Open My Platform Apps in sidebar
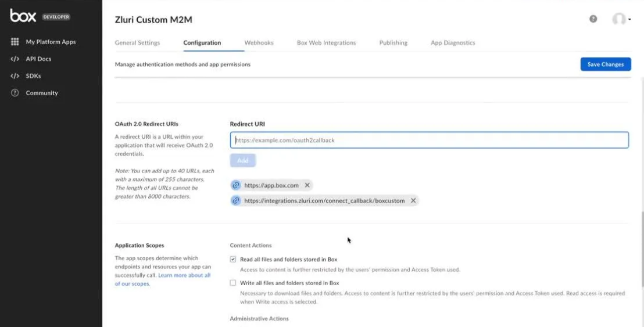The width and height of the screenshot is (644, 327). tap(51, 42)
